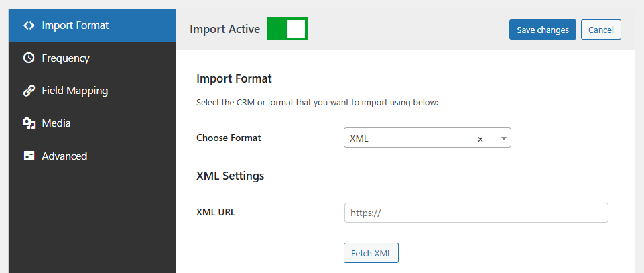Click the photo and music Media icon

tap(28, 123)
